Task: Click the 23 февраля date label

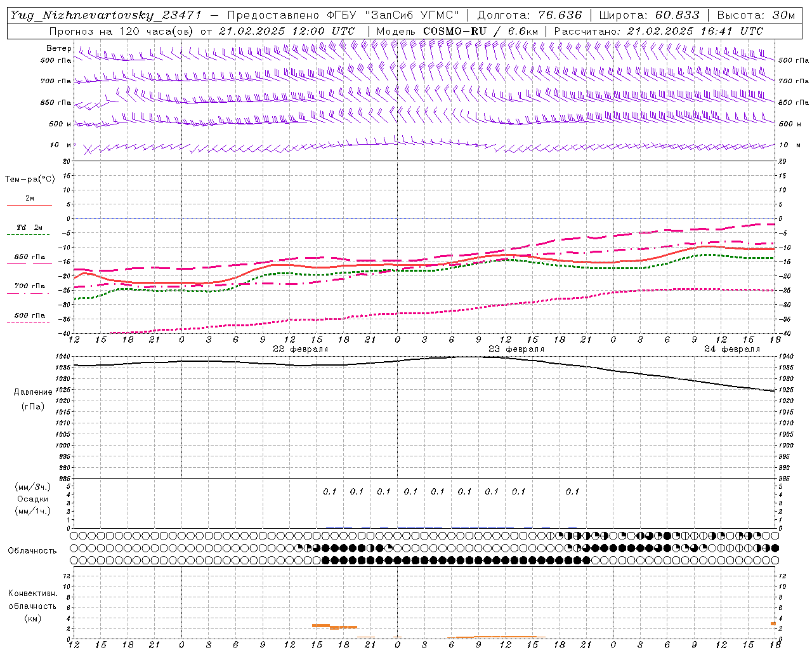Action: coord(516,349)
